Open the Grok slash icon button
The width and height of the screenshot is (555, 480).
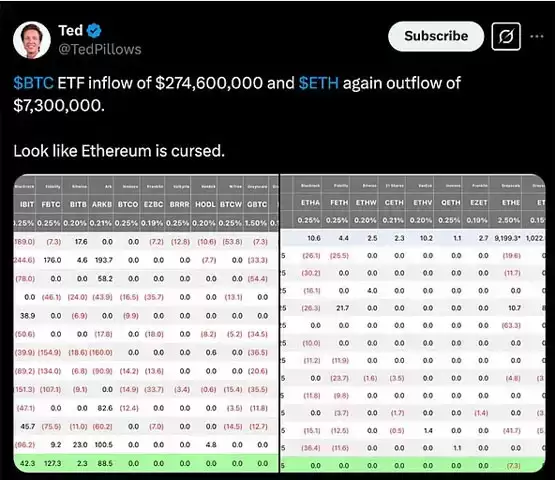tap(506, 36)
